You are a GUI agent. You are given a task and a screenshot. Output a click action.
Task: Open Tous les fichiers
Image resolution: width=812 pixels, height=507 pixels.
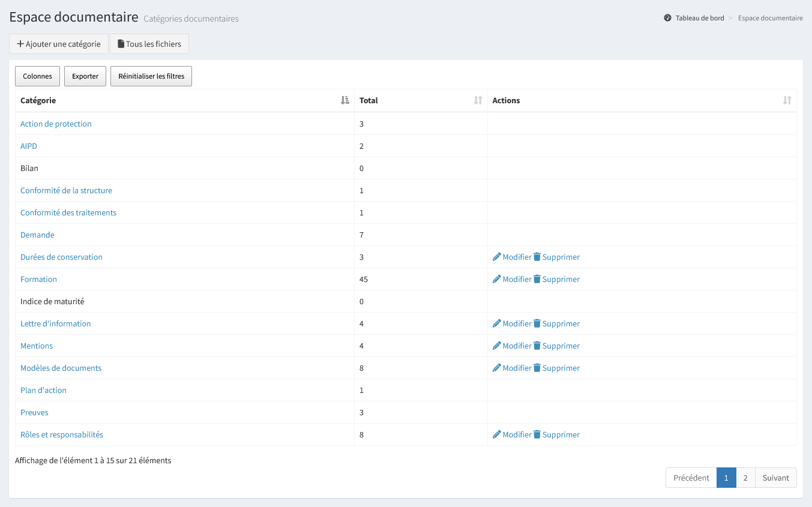click(x=149, y=44)
